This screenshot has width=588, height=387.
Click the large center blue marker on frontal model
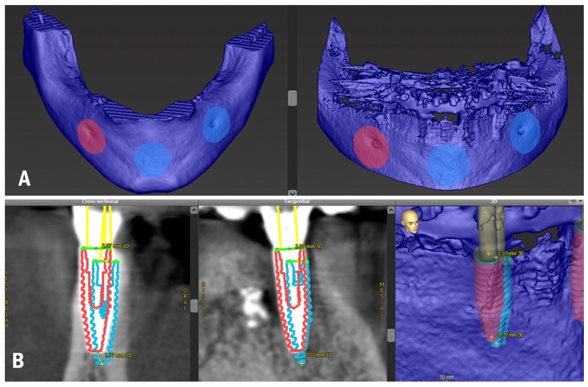pyautogui.click(x=448, y=165)
